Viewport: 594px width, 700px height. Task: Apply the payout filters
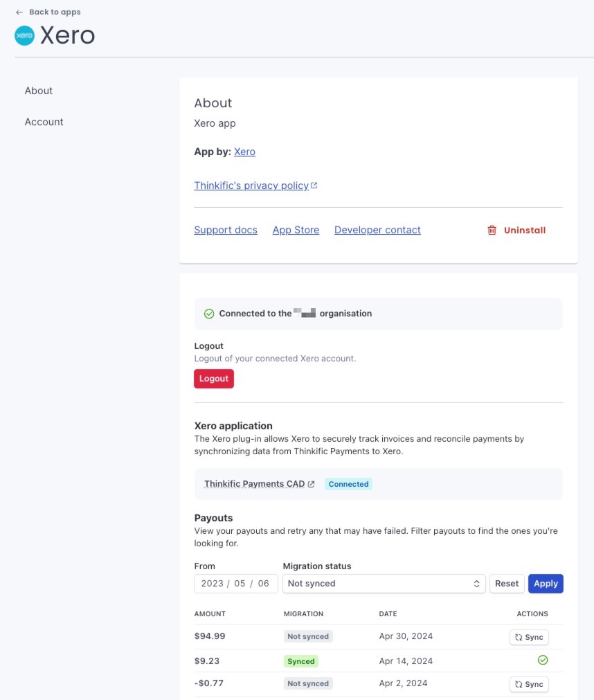click(x=546, y=584)
